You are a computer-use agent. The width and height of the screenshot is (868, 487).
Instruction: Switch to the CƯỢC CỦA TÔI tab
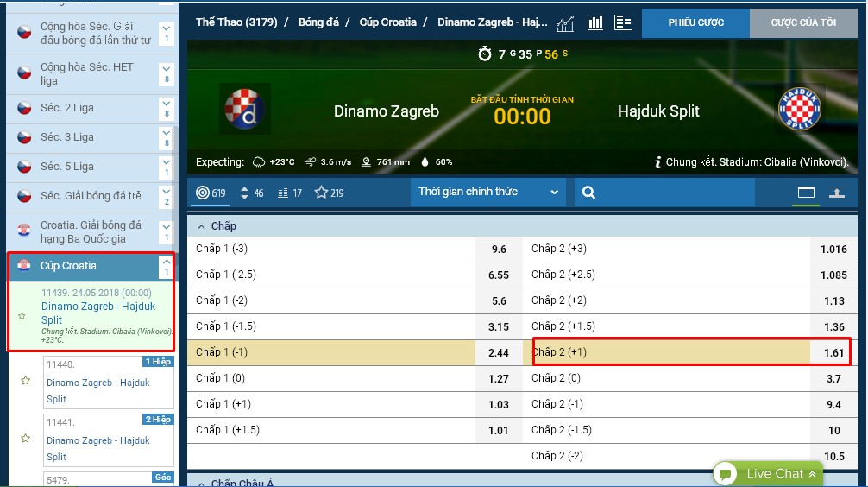pyautogui.click(x=803, y=22)
